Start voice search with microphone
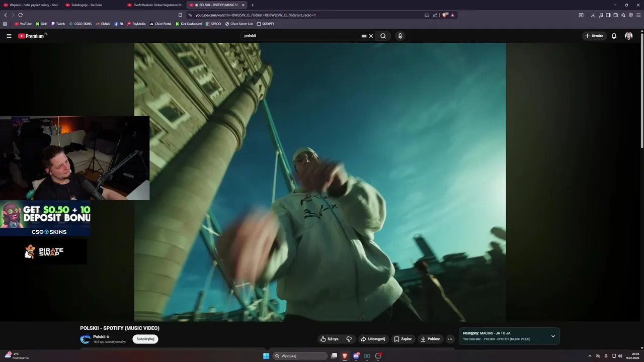The width and height of the screenshot is (644, 362). pyautogui.click(x=400, y=36)
